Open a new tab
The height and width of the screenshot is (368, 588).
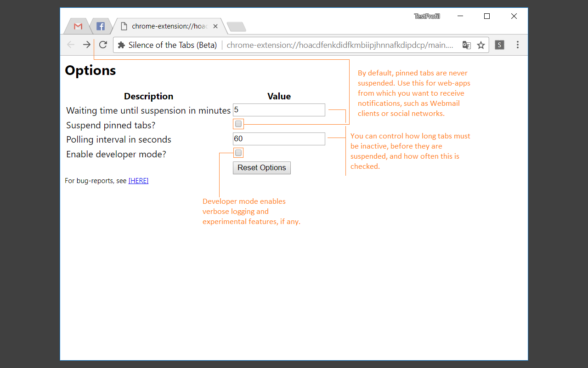coord(237,27)
